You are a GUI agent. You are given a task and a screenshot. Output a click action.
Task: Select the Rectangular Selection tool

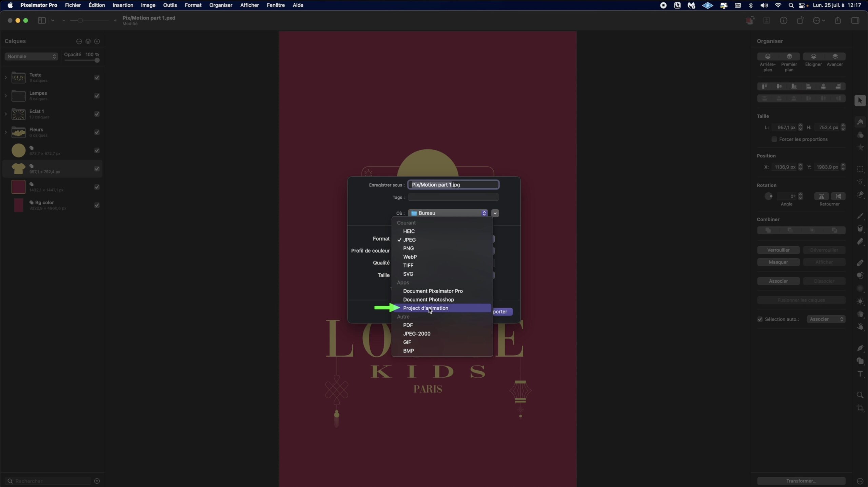tap(860, 169)
